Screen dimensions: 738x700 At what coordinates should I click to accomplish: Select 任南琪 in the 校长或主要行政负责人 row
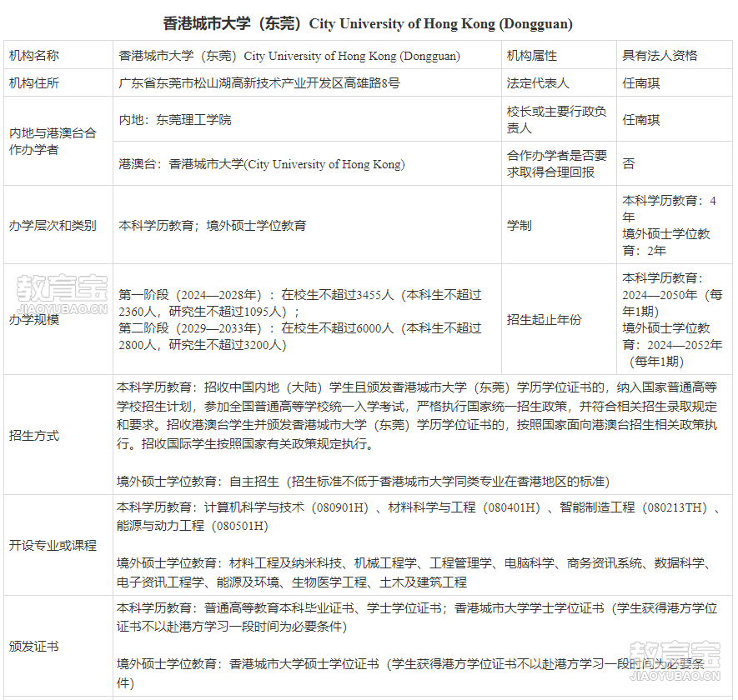pyautogui.click(x=641, y=119)
